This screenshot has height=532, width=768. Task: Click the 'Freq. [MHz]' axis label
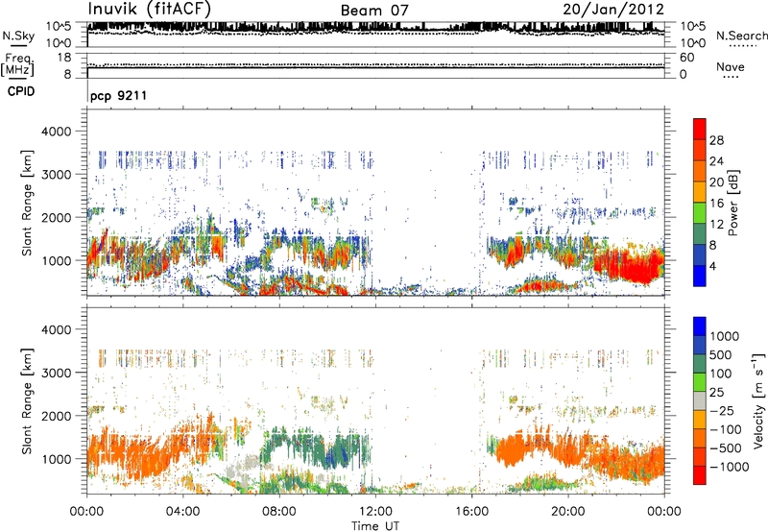17,65
